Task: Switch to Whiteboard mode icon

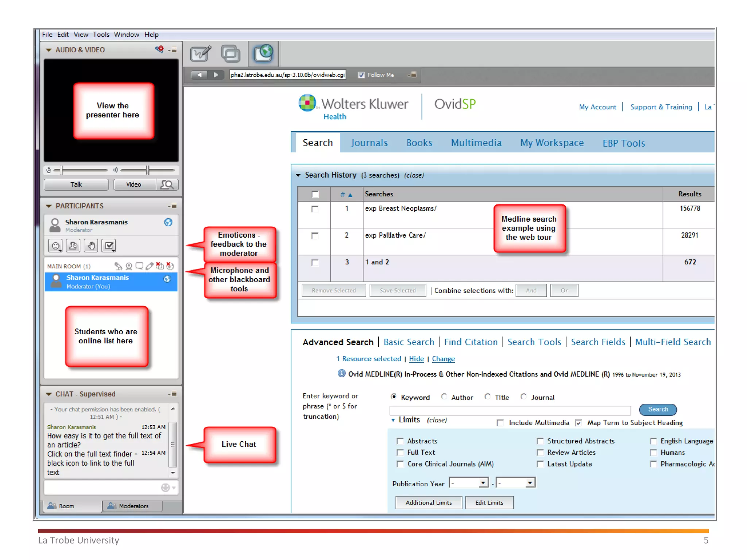Action: 200,54
